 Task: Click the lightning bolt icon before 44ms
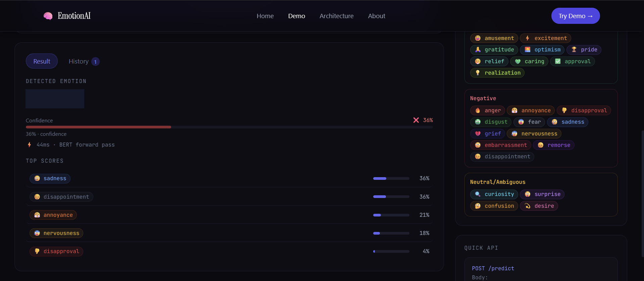coord(30,145)
